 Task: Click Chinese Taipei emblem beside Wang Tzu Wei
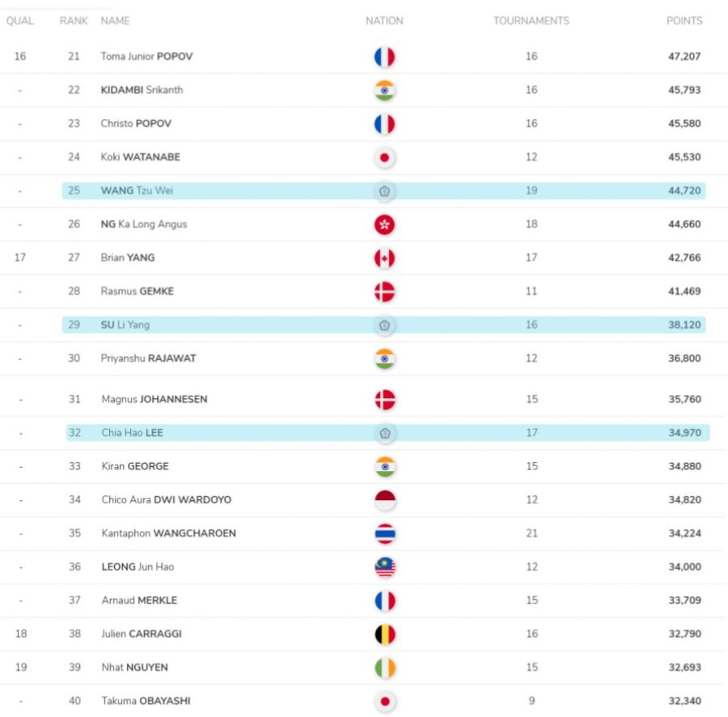point(384,192)
